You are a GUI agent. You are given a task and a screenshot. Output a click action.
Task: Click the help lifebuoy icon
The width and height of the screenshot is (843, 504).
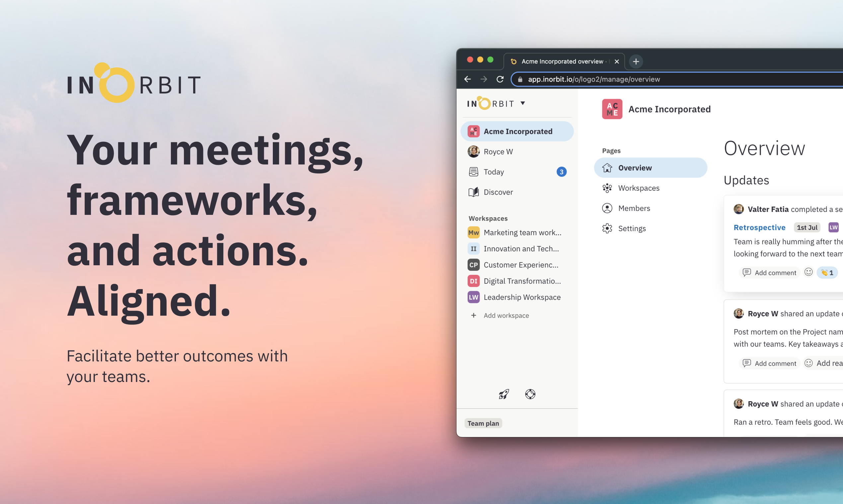click(530, 394)
